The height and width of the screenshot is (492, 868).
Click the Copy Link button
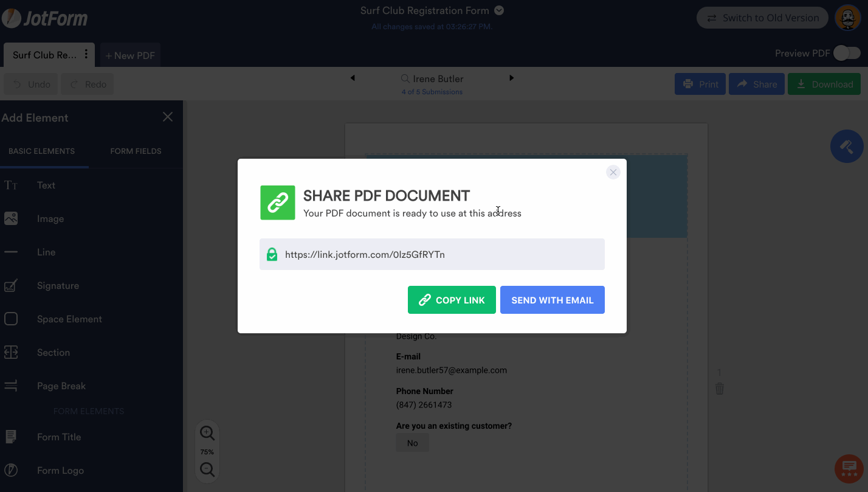452,300
